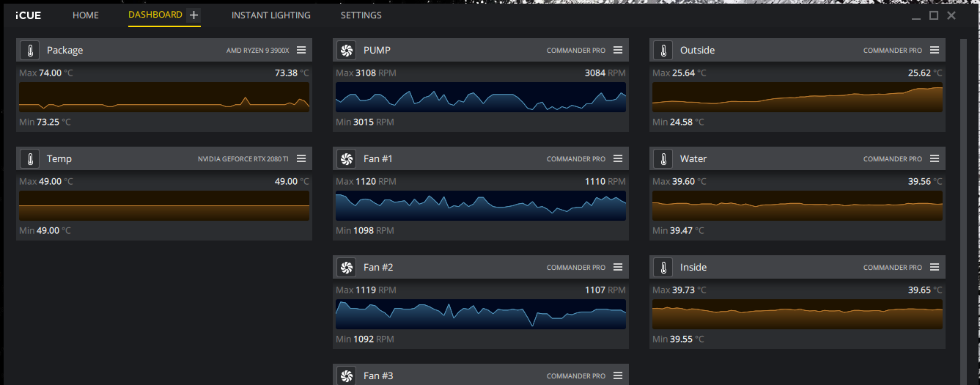
Task: Click the Outside temperature graph
Action: pyautogui.click(x=797, y=97)
